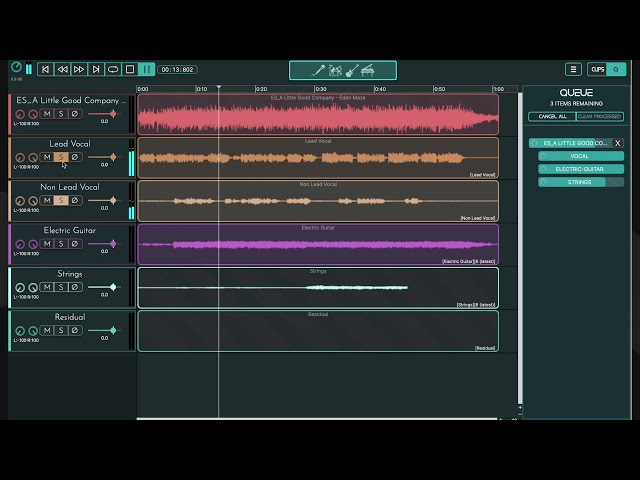
Task: Click first pan knob on Non Lead Vocal track
Action: pos(20,201)
